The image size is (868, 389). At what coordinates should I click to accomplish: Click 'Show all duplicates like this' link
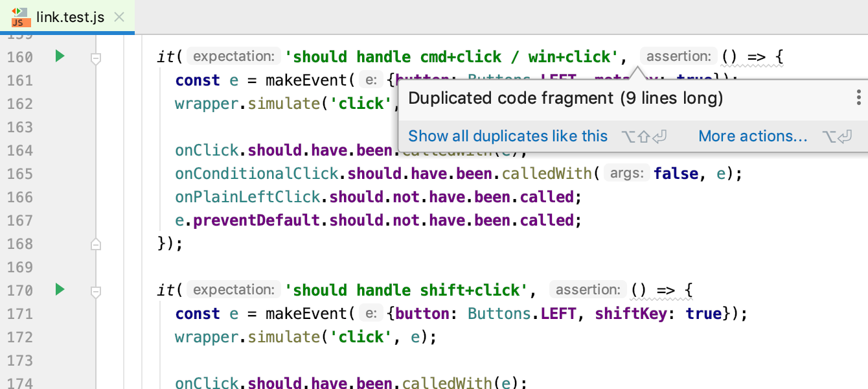pos(508,136)
